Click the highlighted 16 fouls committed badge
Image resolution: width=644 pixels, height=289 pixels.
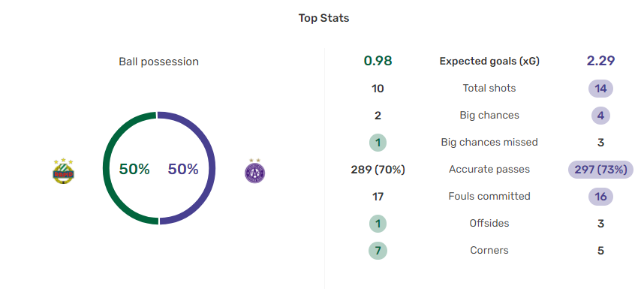pyautogui.click(x=600, y=197)
